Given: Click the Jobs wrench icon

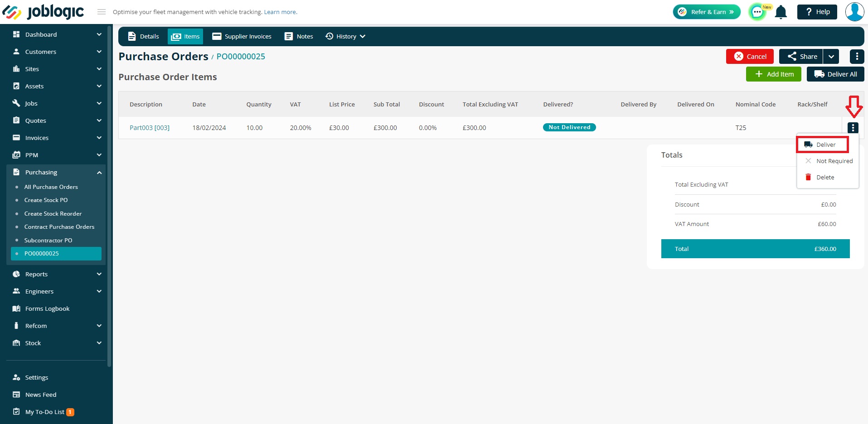Looking at the screenshot, I should tap(16, 103).
